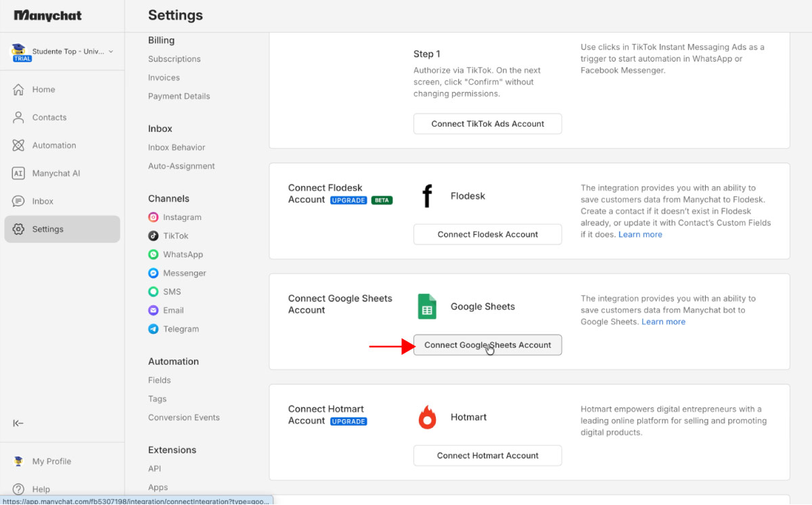Click Connect TikTok Ads Account button
This screenshot has height=505, width=812.
(488, 124)
